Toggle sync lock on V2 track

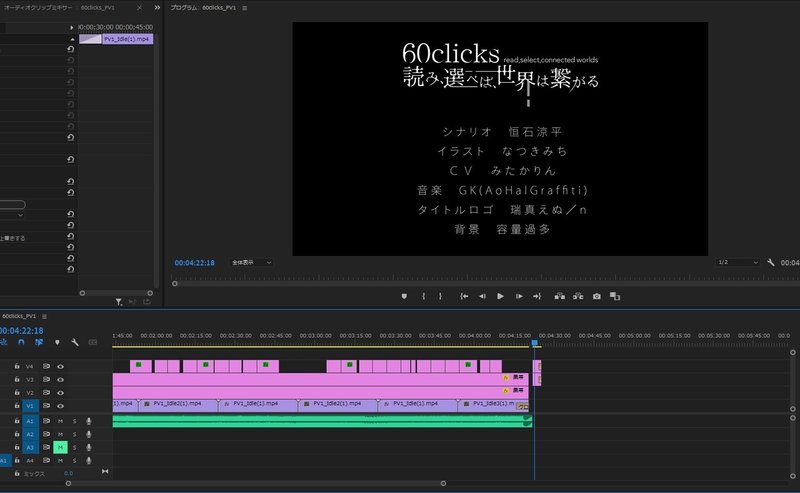click(x=46, y=392)
